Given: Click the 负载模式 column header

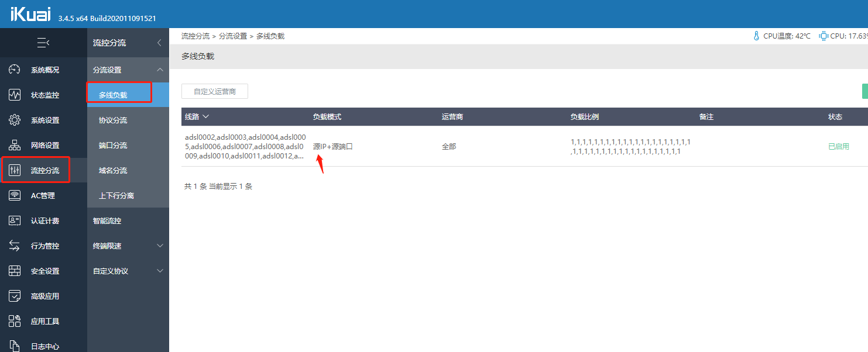Looking at the screenshot, I should point(327,117).
